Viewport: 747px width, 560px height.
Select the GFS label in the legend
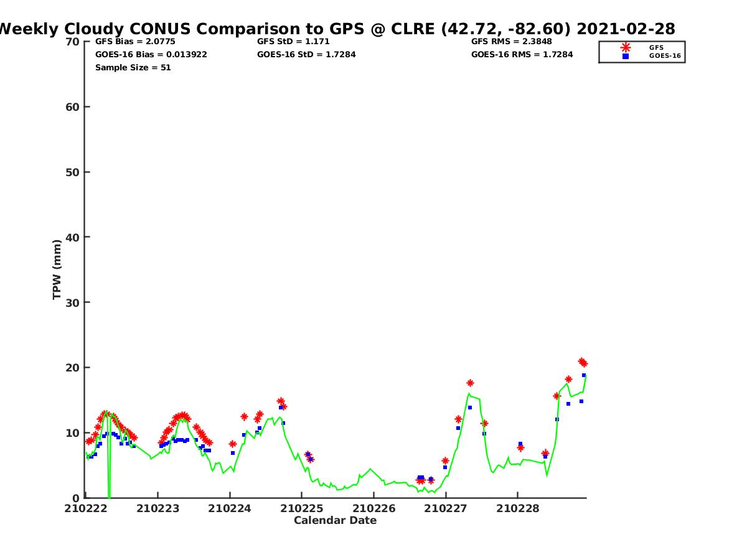coord(656,47)
